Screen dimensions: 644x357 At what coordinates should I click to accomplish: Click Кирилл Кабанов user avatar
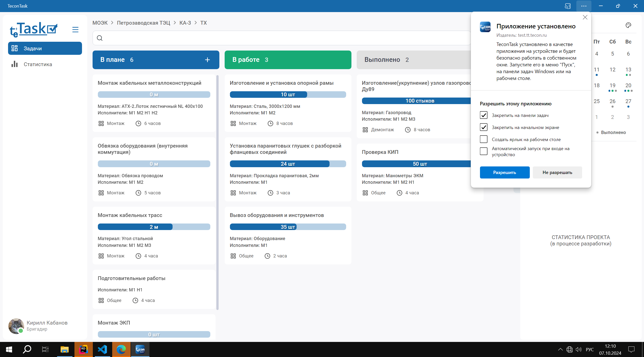tap(16, 326)
